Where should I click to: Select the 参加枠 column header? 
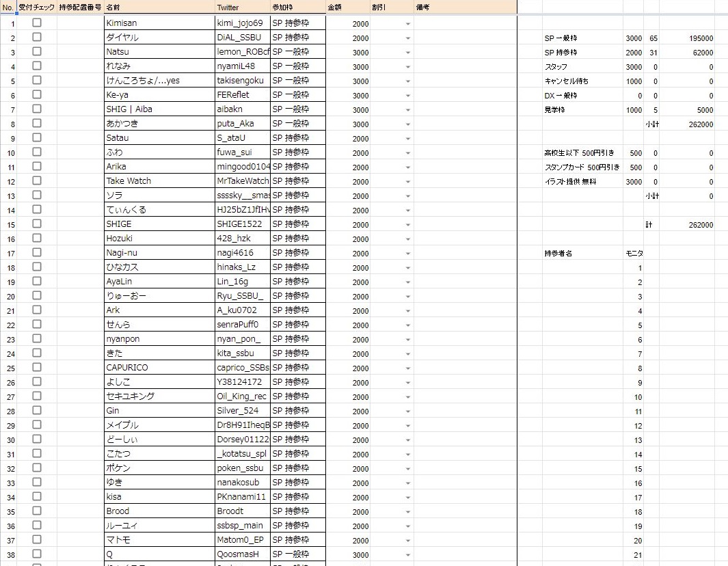pyautogui.click(x=298, y=8)
